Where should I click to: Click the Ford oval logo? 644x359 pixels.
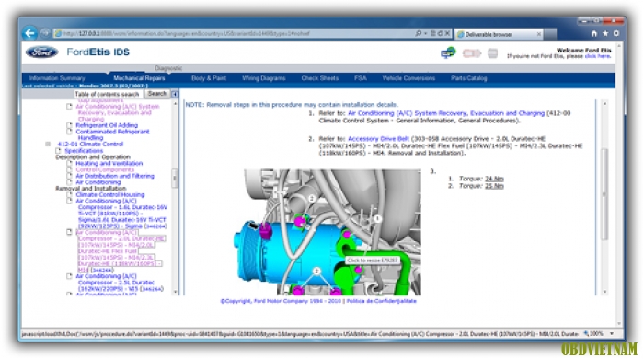pyautogui.click(x=42, y=52)
